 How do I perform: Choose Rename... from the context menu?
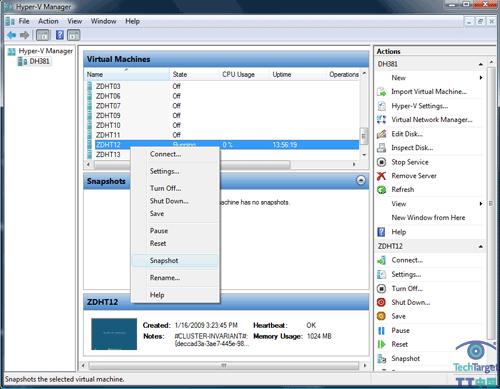tap(175, 278)
